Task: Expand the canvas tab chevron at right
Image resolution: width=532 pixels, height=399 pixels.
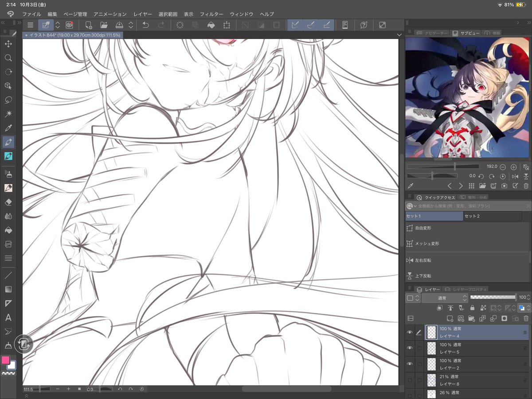Action: (x=399, y=35)
